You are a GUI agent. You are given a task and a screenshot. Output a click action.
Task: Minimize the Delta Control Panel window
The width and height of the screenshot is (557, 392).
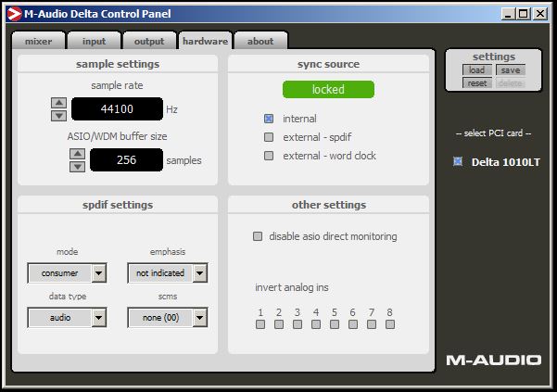point(508,14)
